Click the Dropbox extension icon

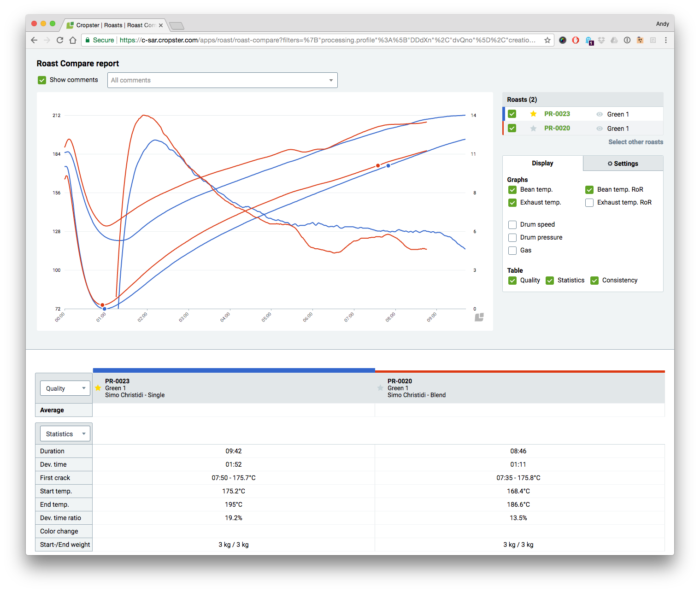pos(601,40)
